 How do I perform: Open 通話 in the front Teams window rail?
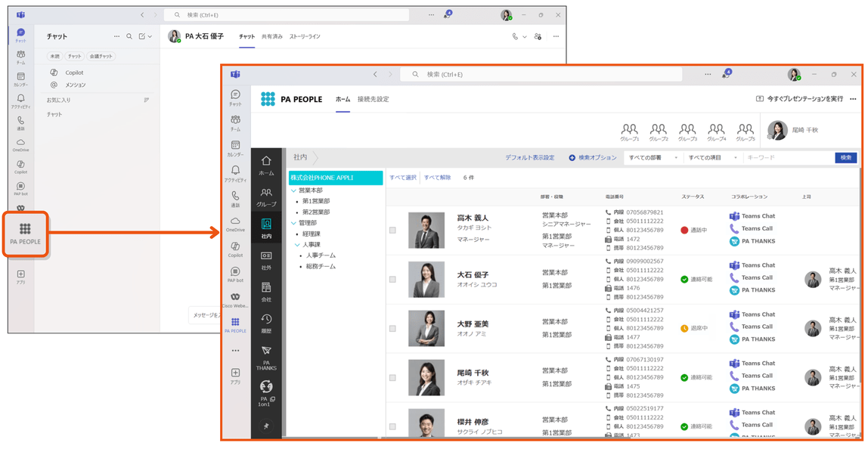pyautogui.click(x=235, y=199)
